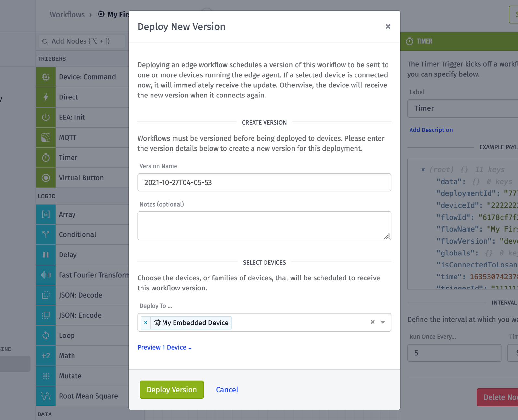
Task: Click the Timer trigger stopwatch icon
Action: 46,158
